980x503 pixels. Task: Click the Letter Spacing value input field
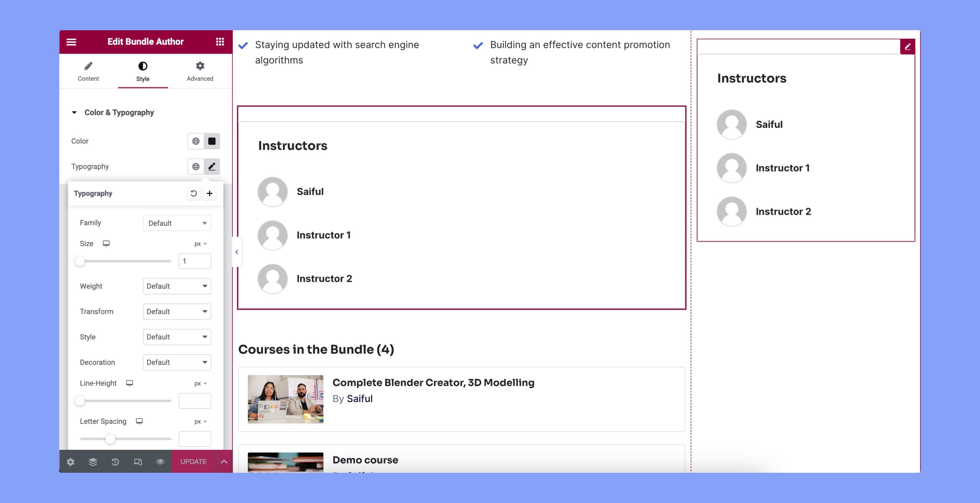click(195, 439)
